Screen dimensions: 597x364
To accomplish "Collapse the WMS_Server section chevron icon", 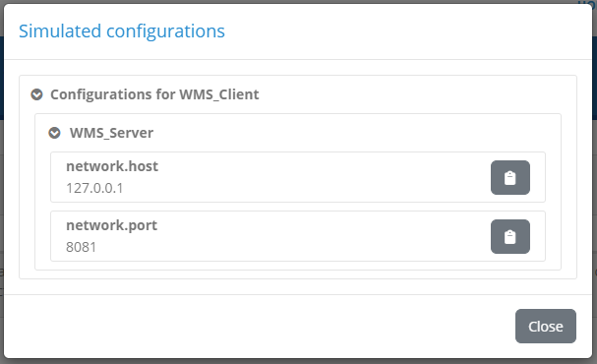I will point(54,133).
